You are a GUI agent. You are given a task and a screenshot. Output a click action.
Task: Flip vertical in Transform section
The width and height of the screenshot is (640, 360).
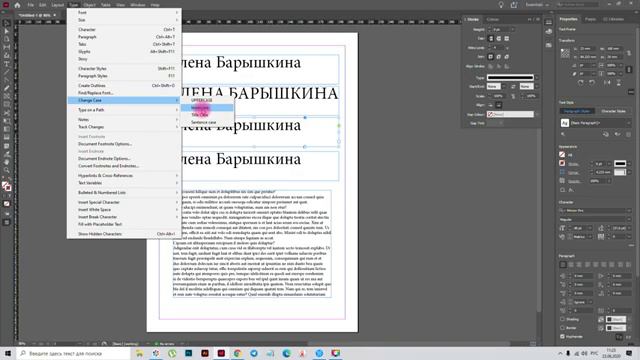click(618, 82)
